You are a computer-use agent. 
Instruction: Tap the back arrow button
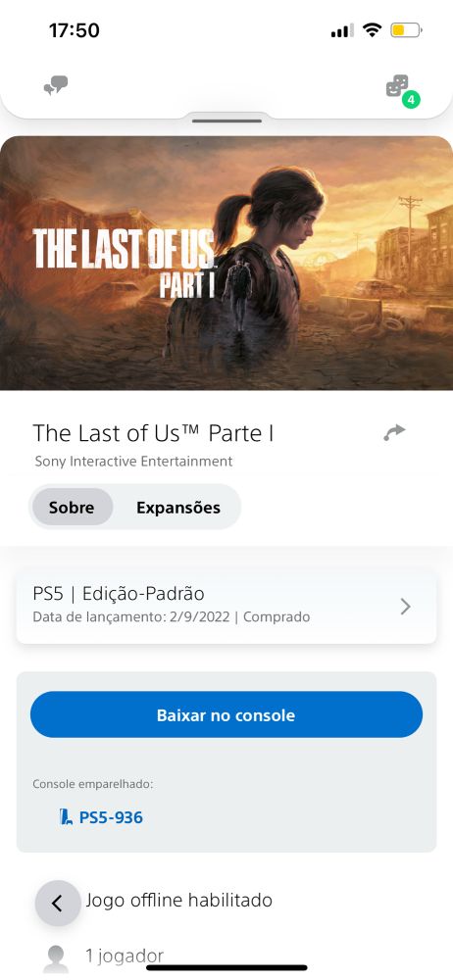[58, 903]
